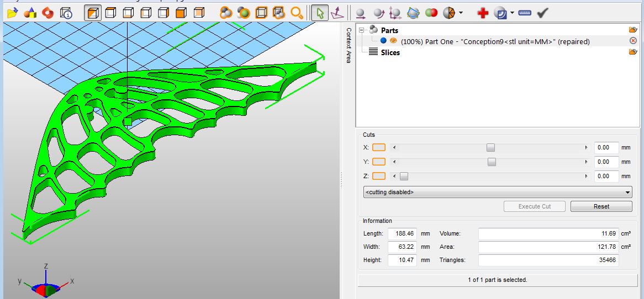Click Part One blue color dot

[x=384, y=41]
